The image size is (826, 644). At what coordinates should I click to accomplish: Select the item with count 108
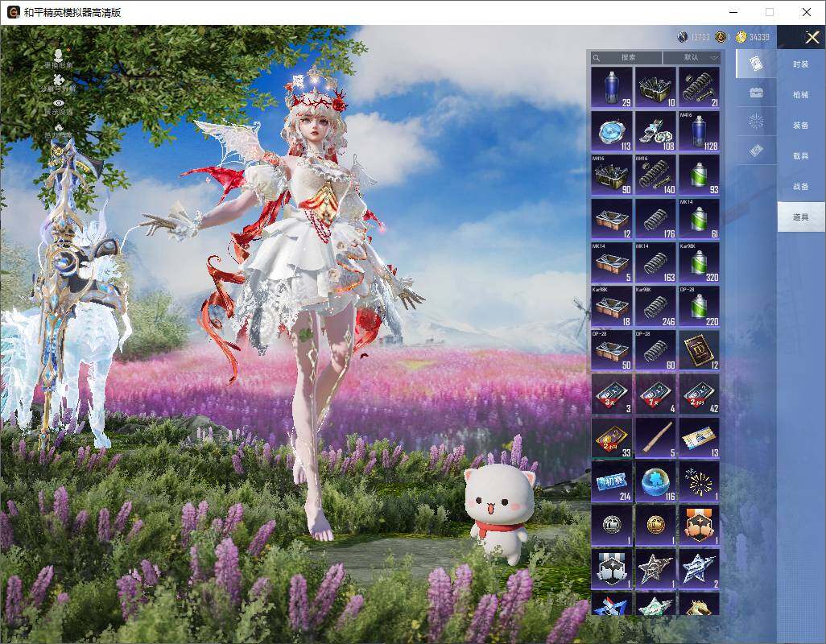(655, 131)
